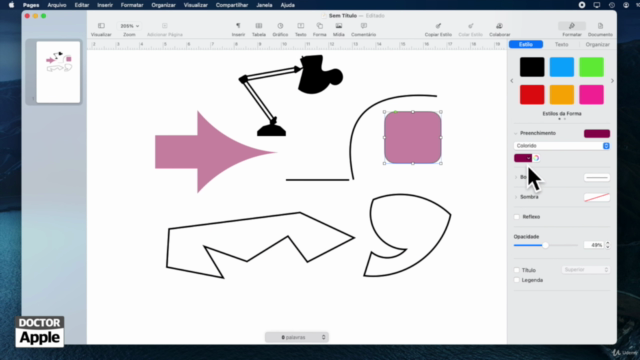Viewport: 640px width, 360px height.
Task: Click the screen mirroring menu bar icon
Action: [597, 5]
